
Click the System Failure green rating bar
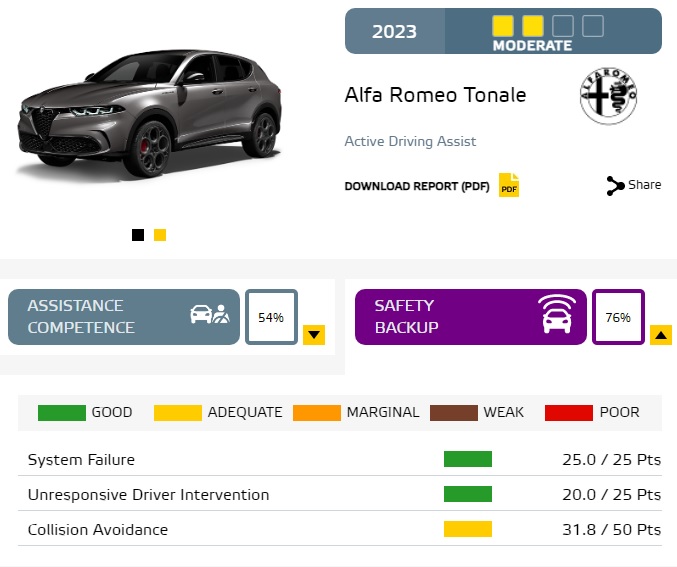468,459
